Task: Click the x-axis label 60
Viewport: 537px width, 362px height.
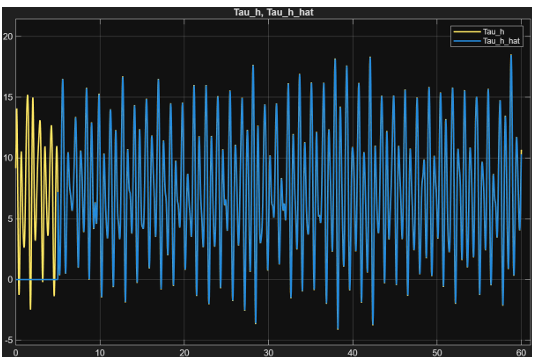Action: pyautogui.click(x=521, y=352)
